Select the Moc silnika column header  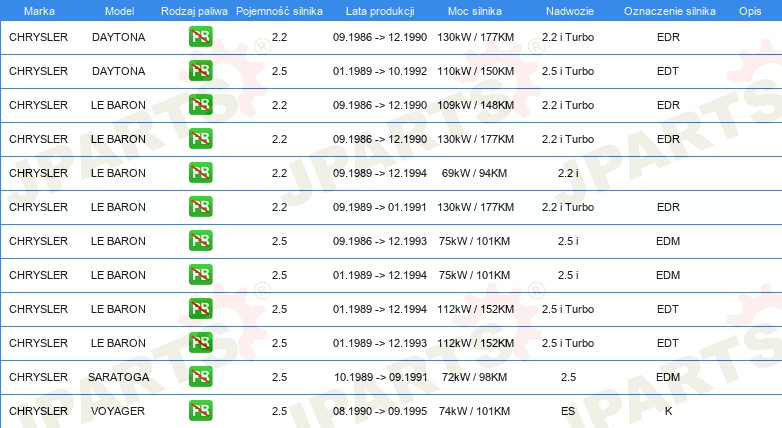475,11
